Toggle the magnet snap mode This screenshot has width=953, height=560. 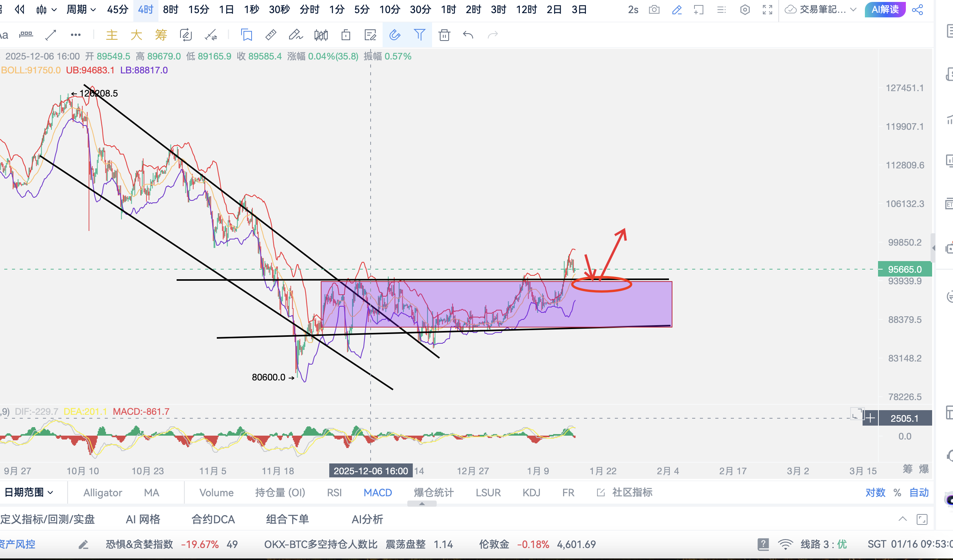(395, 35)
